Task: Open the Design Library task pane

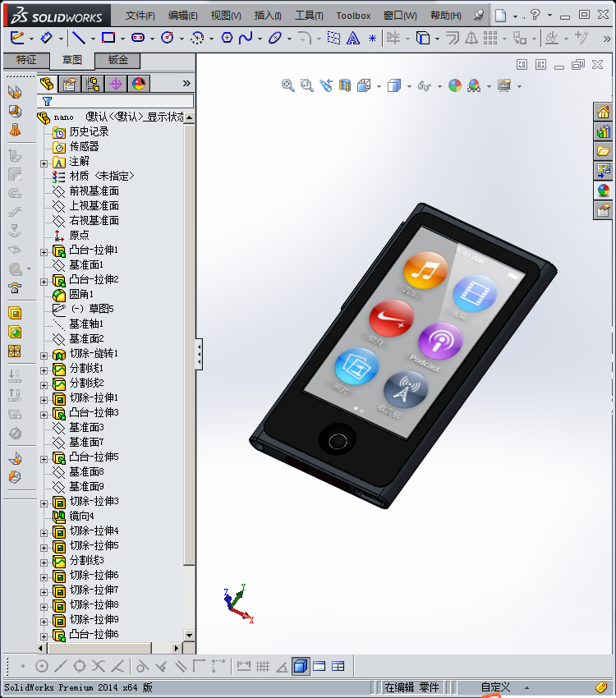Action: [x=604, y=131]
